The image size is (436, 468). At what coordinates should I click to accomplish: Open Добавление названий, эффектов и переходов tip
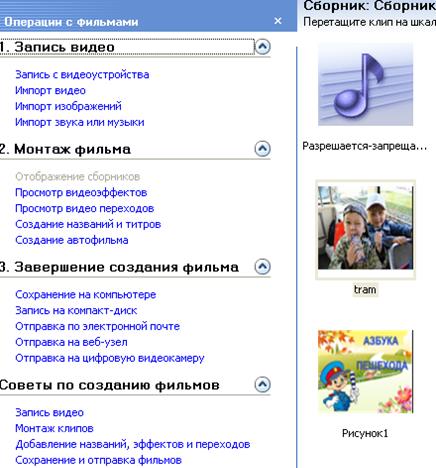133,444
